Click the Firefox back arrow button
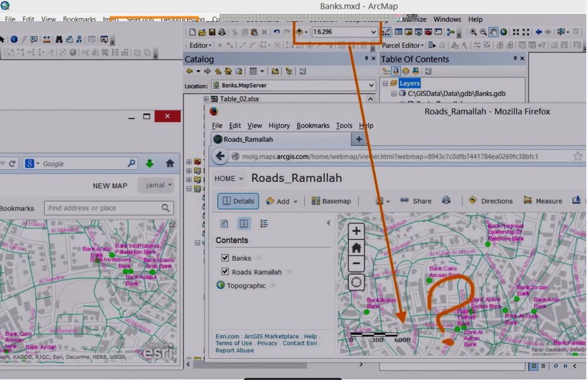This screenshot has height=380, width=588. 220,156
